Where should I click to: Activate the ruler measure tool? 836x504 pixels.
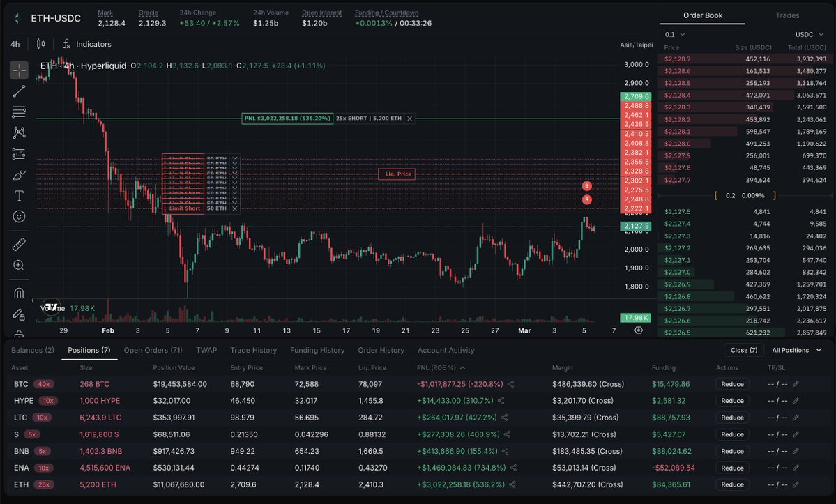(19, 244)
